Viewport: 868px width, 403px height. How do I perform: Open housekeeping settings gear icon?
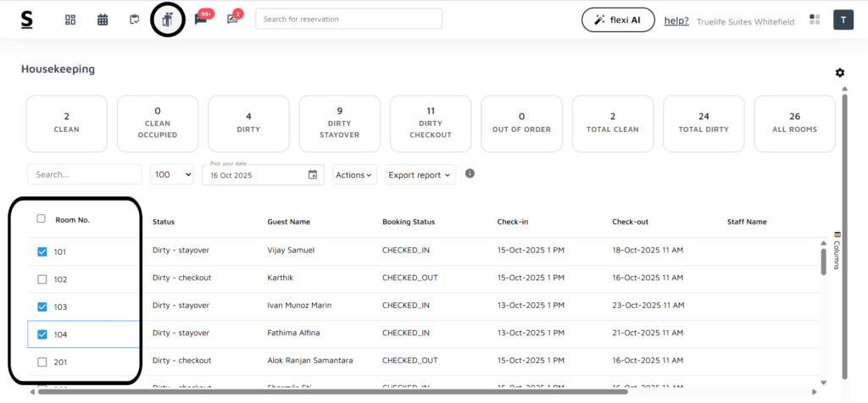pyautogui.click(x=840, y=73)
